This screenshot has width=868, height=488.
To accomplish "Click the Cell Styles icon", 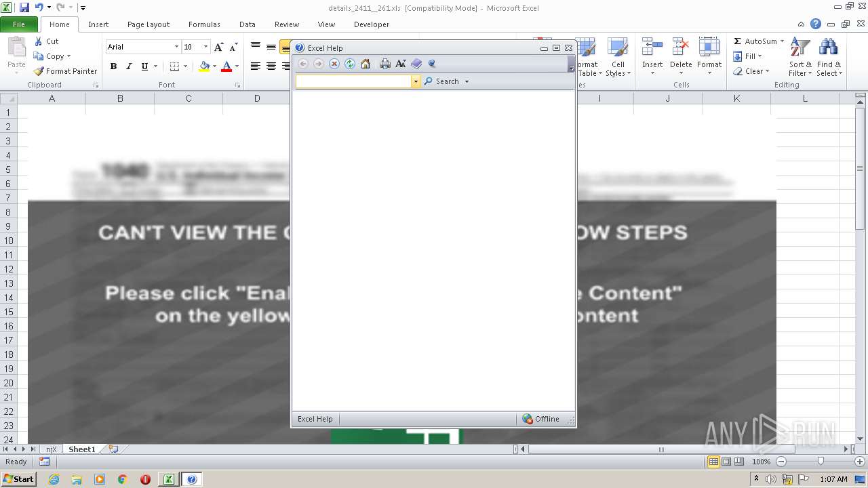I will pos(617,47).
